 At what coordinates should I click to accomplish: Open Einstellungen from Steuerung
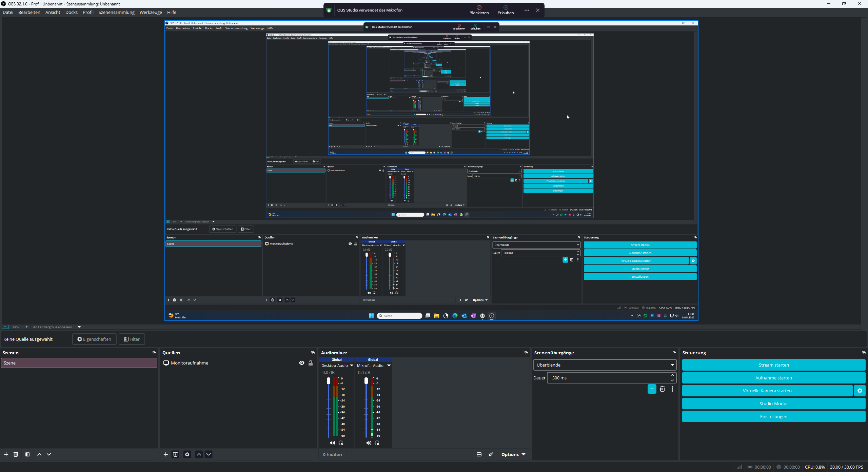click(774, 416)
